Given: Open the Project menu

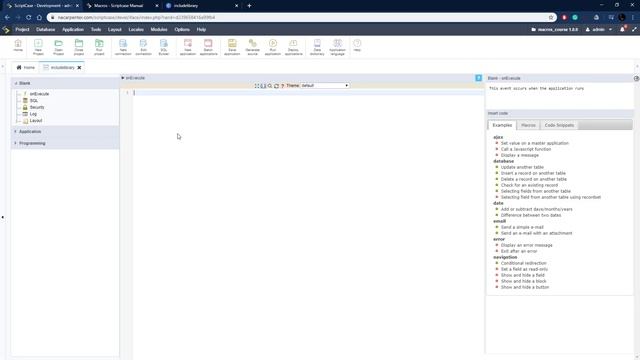Looking at the screenshot, I should click(22, 29).
